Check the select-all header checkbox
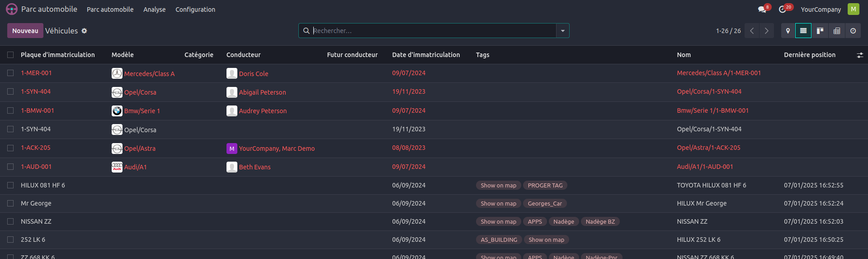The width and height of the screenshot is (868, 259). [x=10, y=55]
